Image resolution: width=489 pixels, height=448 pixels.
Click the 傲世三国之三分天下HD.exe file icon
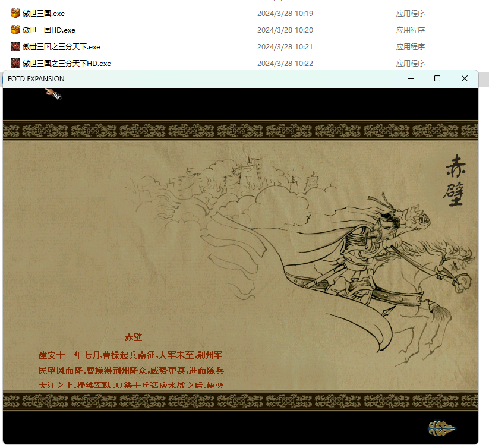coord(15,63)
